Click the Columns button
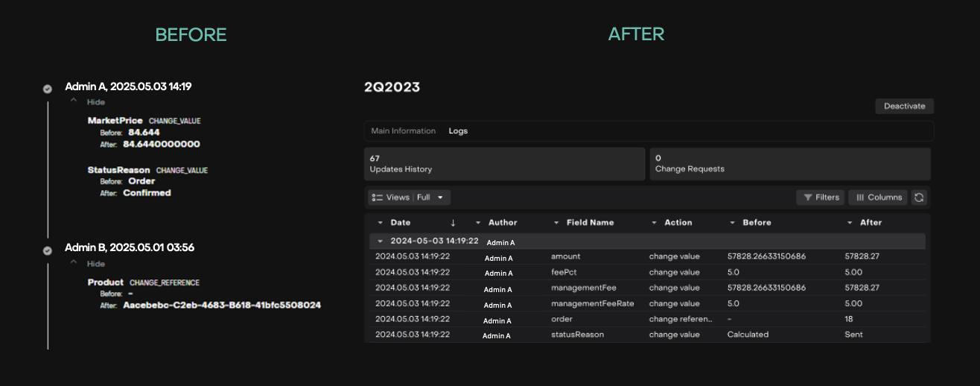This screenshot has width=980, height=386. click(x=878, y=197)
